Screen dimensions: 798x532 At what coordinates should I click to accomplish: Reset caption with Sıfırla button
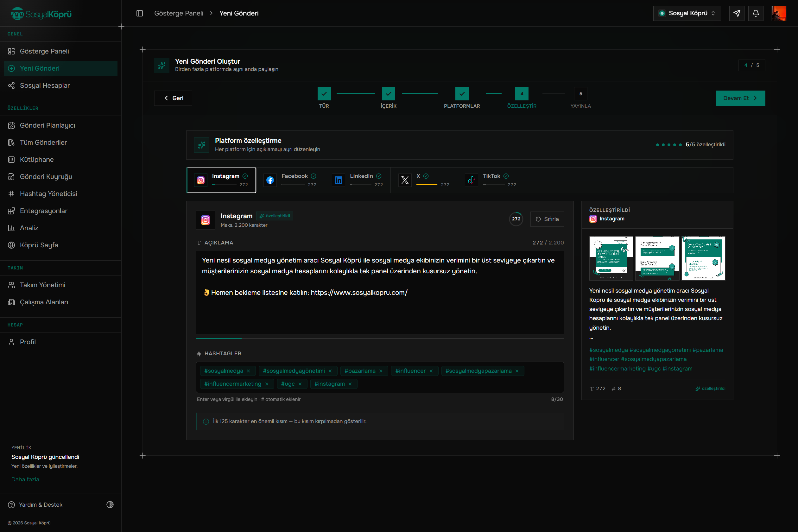point(547,219)
